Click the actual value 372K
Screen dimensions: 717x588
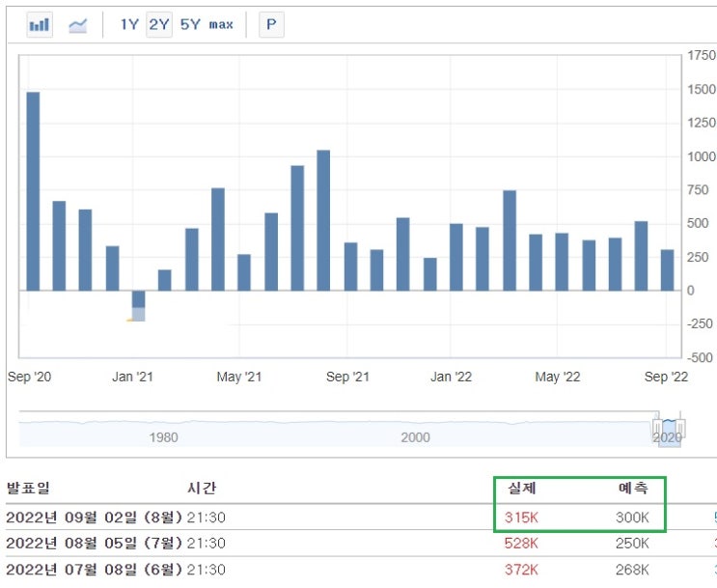click(x=521, y=570)
